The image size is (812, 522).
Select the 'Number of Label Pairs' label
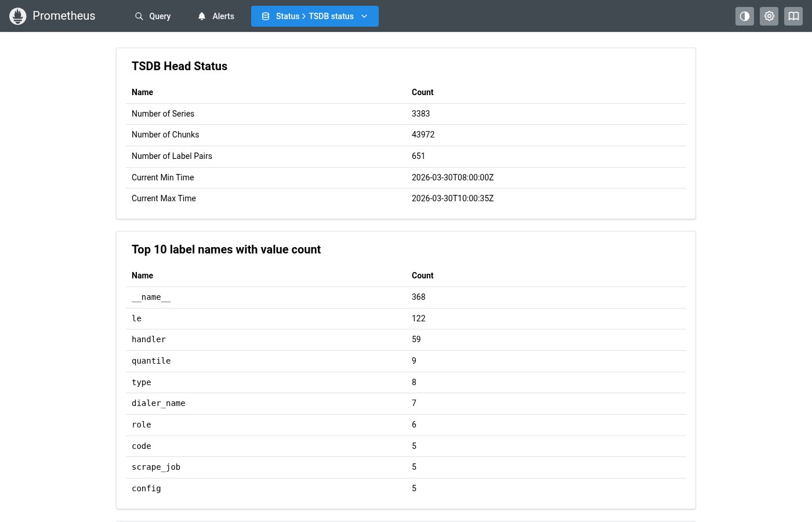click(x=172, y=156)
